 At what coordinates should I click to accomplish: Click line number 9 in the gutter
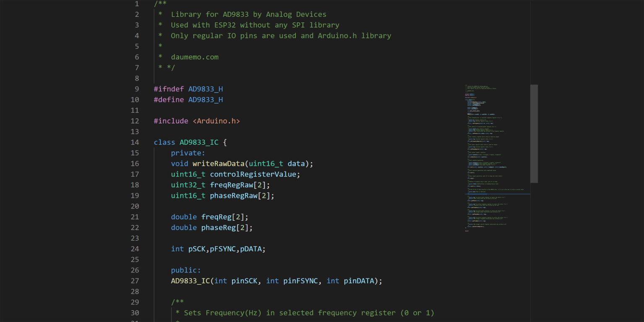(x=137, y=89)
